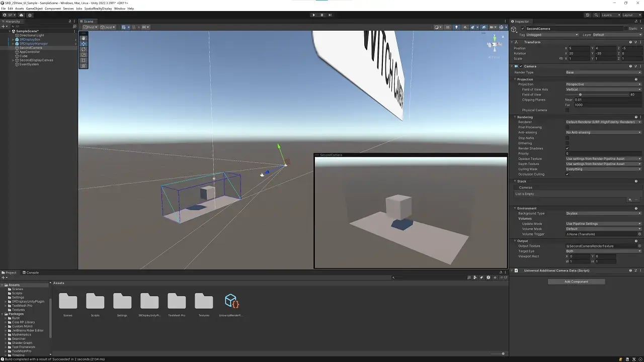Open the GameObject menu

click(x=34, y=9)
